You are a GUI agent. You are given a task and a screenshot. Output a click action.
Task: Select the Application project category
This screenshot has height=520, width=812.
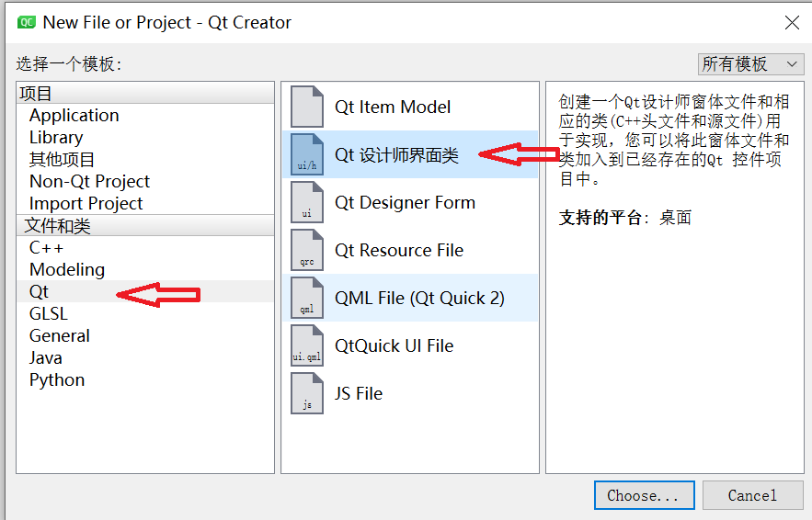click(x=74, y=116)
